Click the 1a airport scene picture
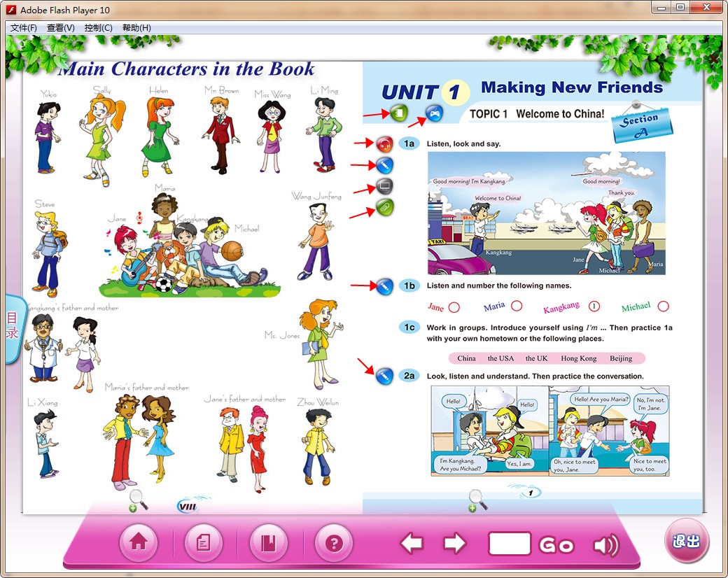The height and width of the screenshot is (578, 728). [x=547, y=213]
